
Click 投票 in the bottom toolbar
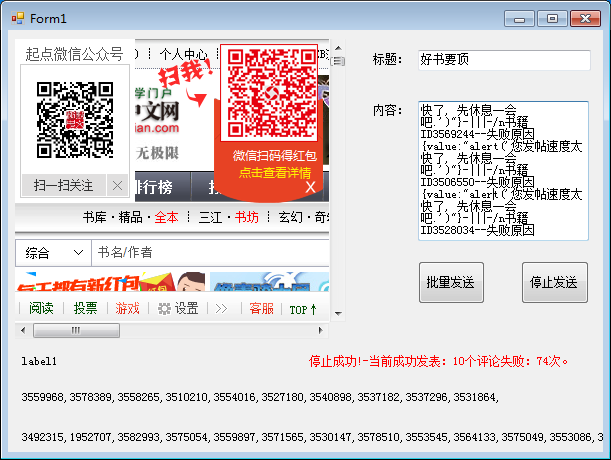pos(85,308)
